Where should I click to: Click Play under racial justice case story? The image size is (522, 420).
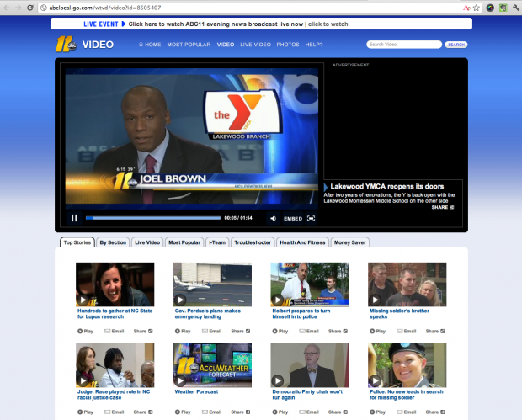click(x=86, y=412)
